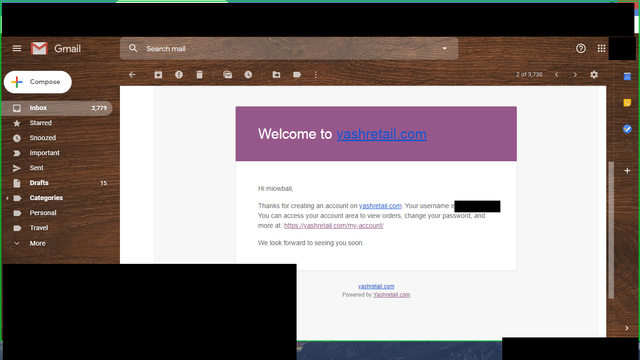Expand the Categories arrow
This screenshot has width=640, height=360.
tap(7, 198)
